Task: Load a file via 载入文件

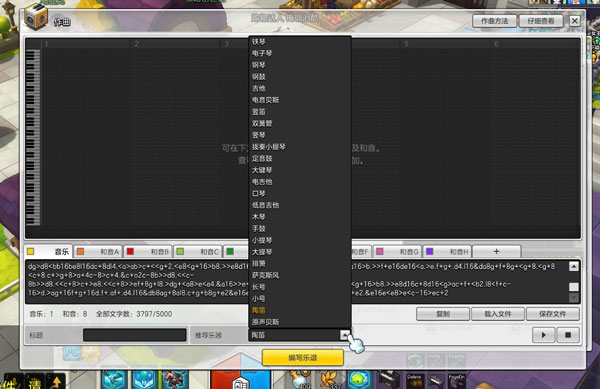Action: (x=498, y=314)
